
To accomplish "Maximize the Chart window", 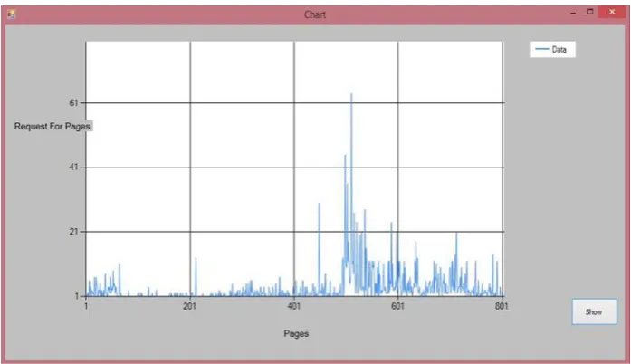I will (x=590, y=12).
